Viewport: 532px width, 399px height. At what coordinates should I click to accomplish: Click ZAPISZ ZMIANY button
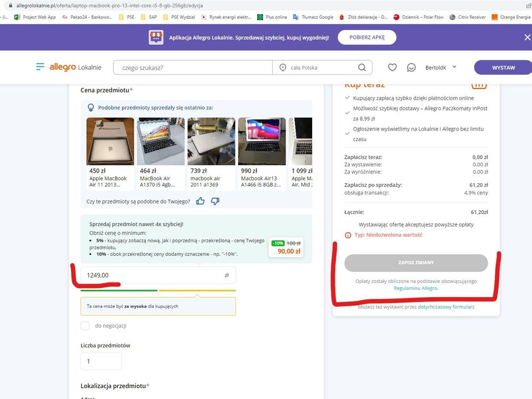tap(416, 263)
